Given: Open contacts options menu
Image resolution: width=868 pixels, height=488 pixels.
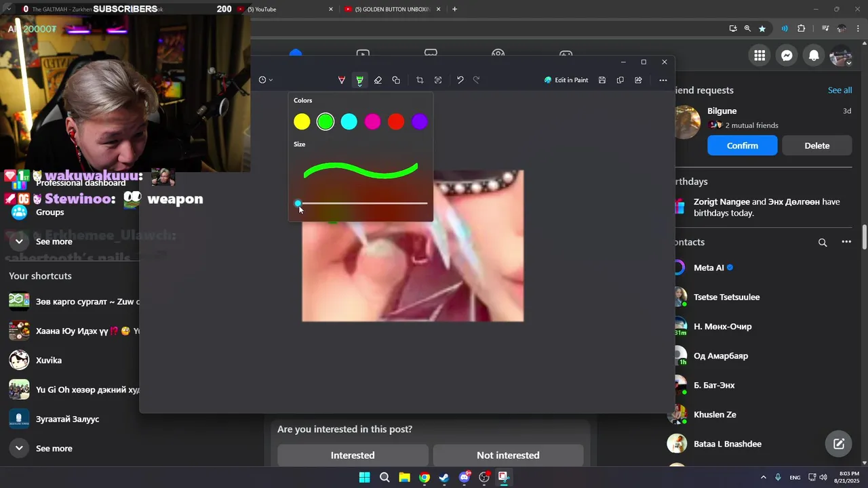Looking at the screenshot, I should (x=846, y=242).
